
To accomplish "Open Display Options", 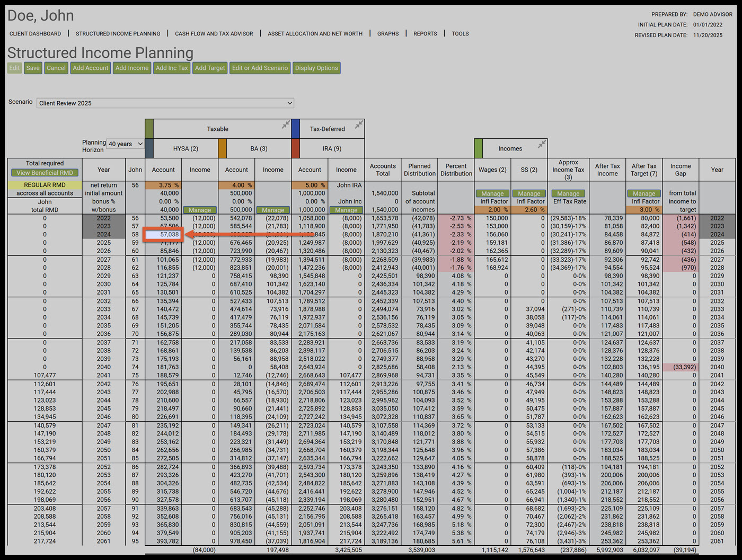I will [316, 68].
